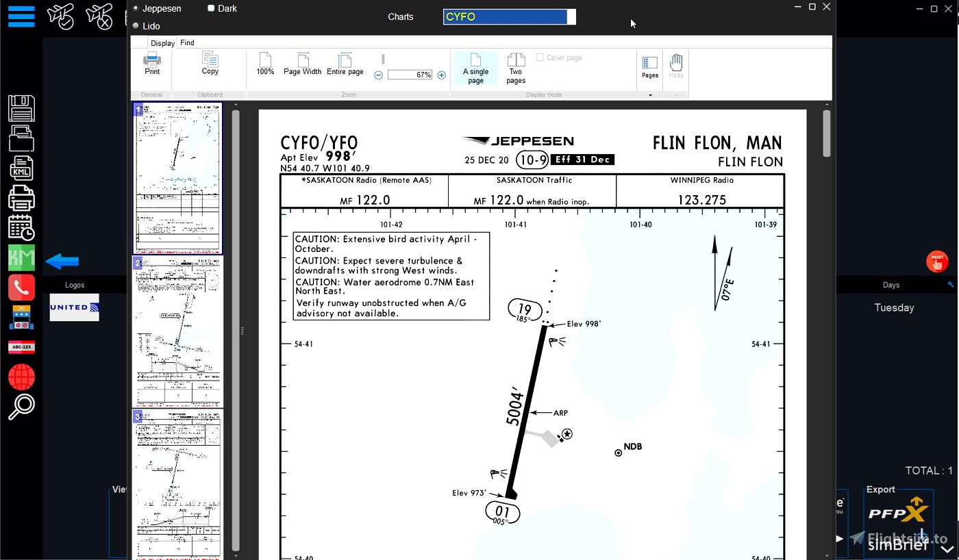Viewport: 959px width, 560px height.
Task: Select the Lido radio button
Action: [134, 26]
